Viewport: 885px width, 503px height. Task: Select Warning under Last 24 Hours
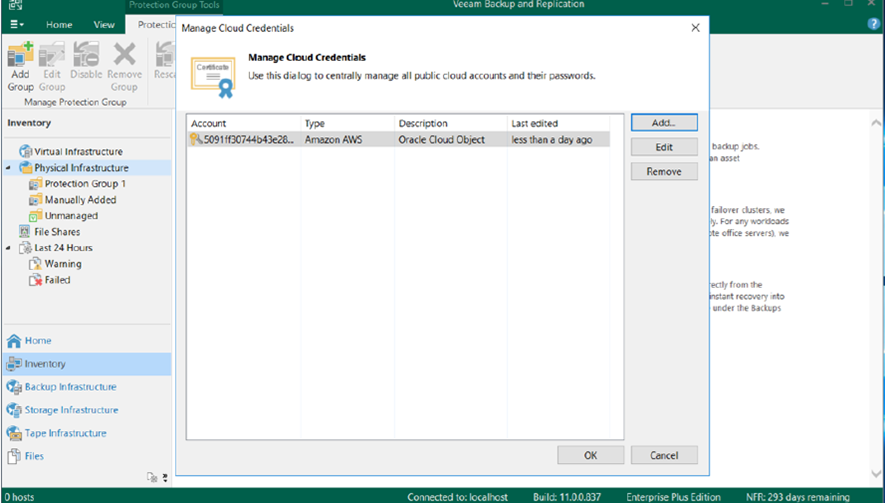[x=63, y=264]
